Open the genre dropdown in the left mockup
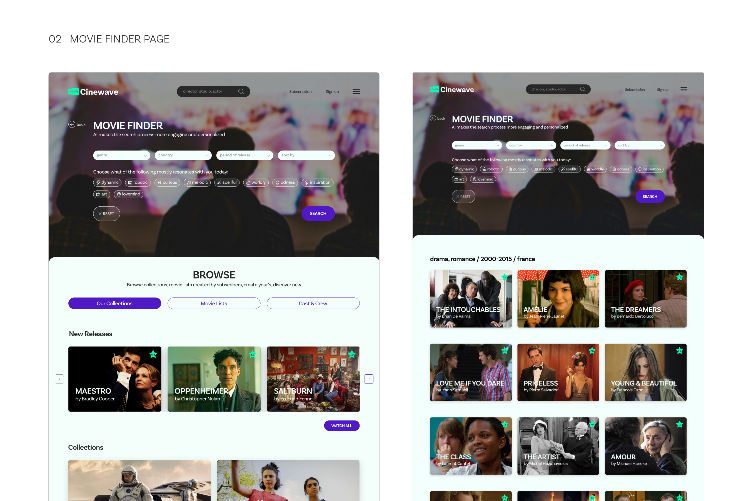The width and height of the screenshot is (751, 501). point(121,155)
